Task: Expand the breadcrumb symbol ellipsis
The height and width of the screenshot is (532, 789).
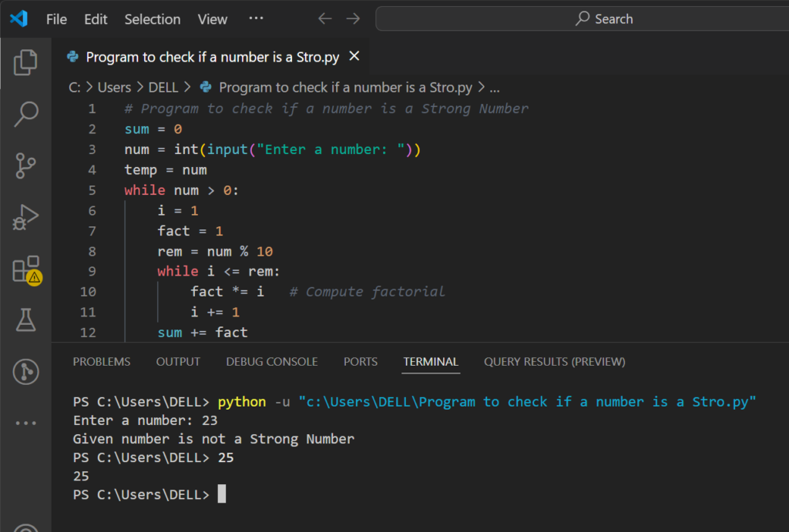Action: point(495,89)
